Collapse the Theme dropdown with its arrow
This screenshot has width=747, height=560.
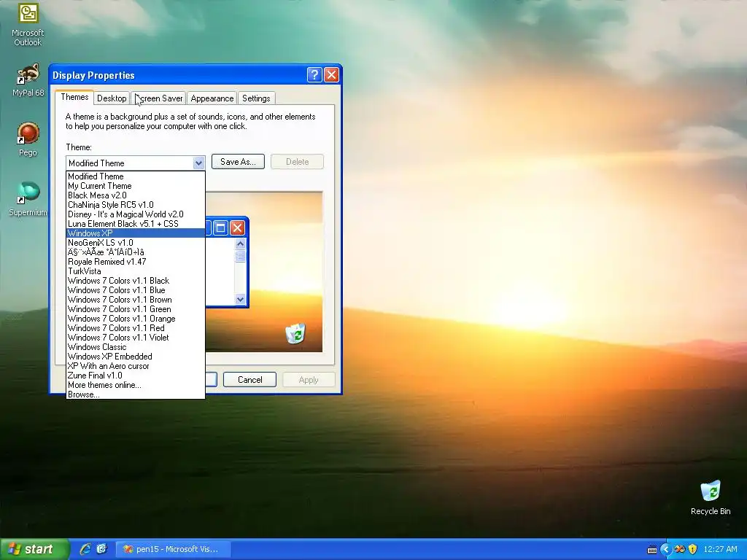(198, 163)
